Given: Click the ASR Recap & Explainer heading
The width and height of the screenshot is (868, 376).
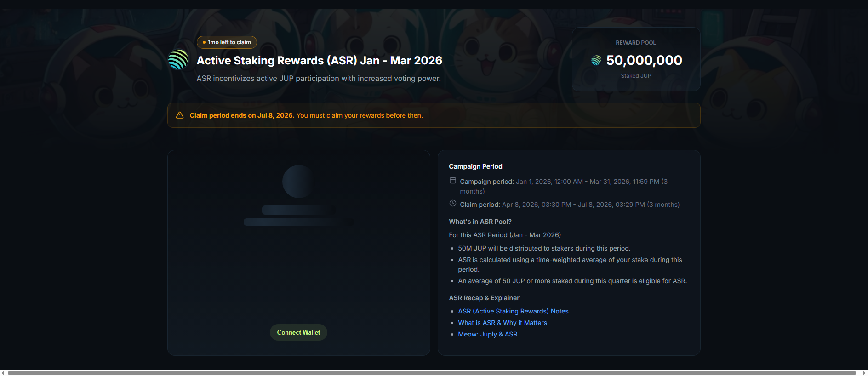Looking at the screenshot, I should tap(484, 298).
